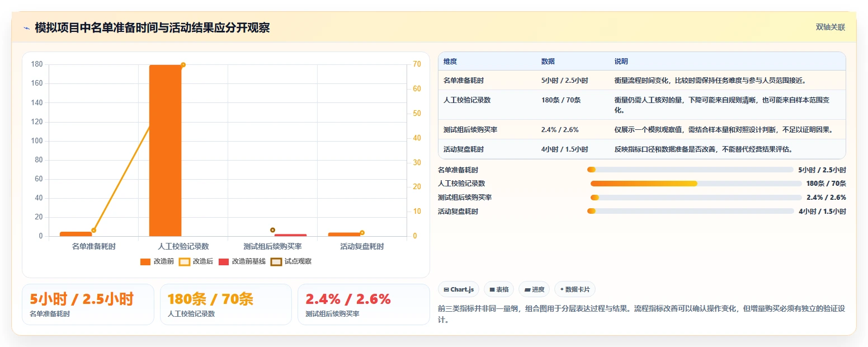868x347 pixels.
Task: Select the tall 人工校验记录数 bar
Action: click(166, 151)
